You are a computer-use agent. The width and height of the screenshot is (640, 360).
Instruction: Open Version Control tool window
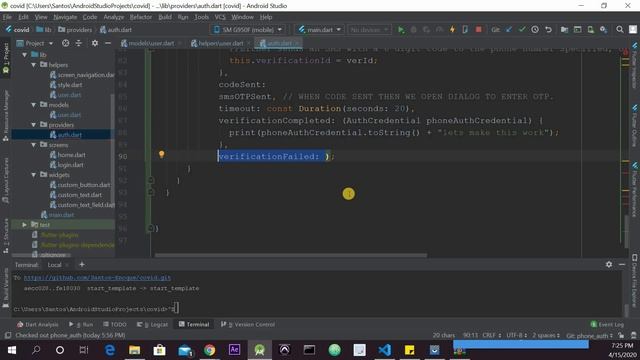pos(248,324)
